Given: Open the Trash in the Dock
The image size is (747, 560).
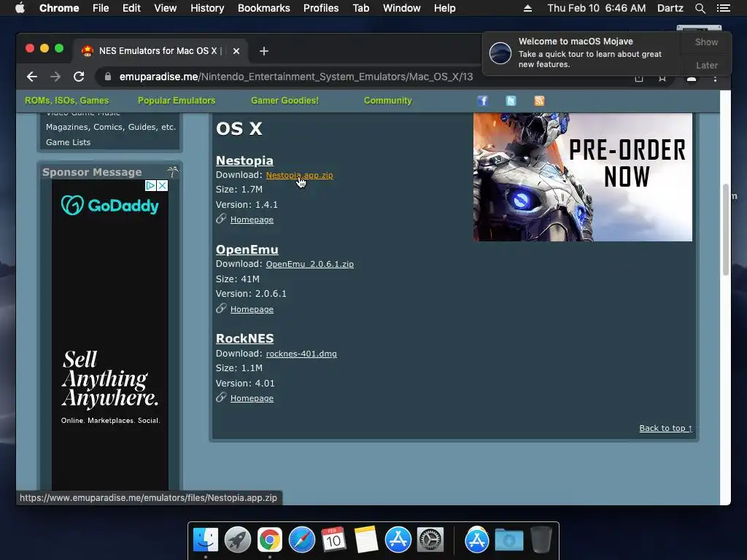Looking at the screenshot, I should (x=541, y=540).
